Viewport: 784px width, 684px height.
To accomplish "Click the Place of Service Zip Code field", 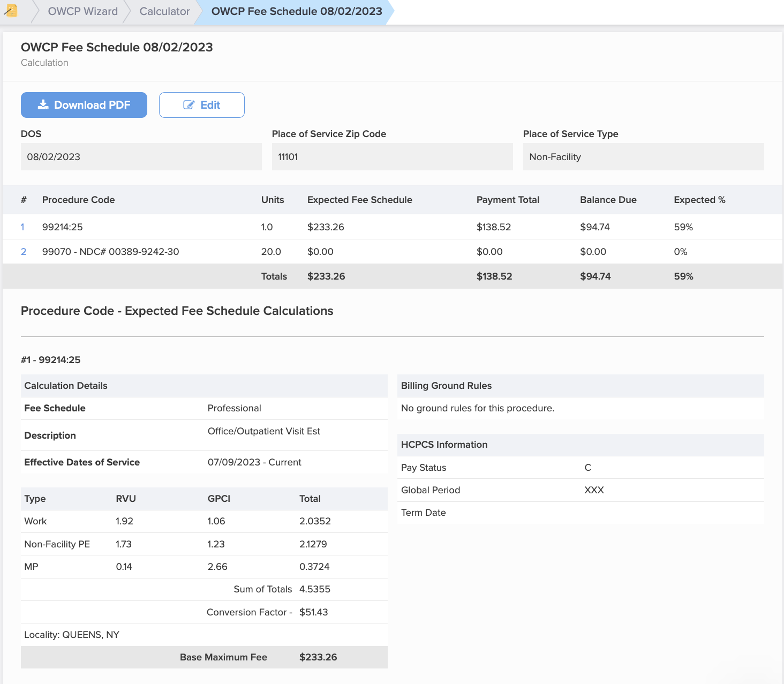I will (392, 157).
